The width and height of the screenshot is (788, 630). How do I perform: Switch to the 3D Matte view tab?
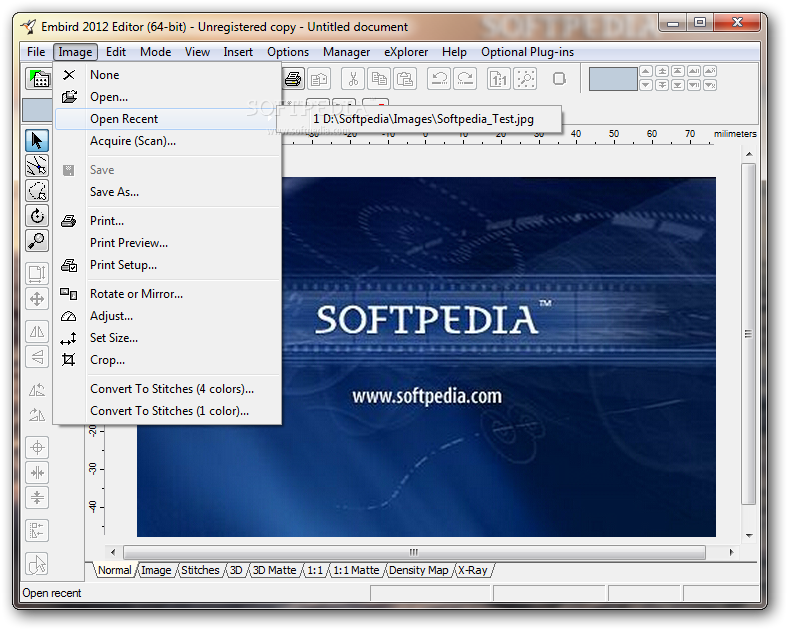(274, 570)
